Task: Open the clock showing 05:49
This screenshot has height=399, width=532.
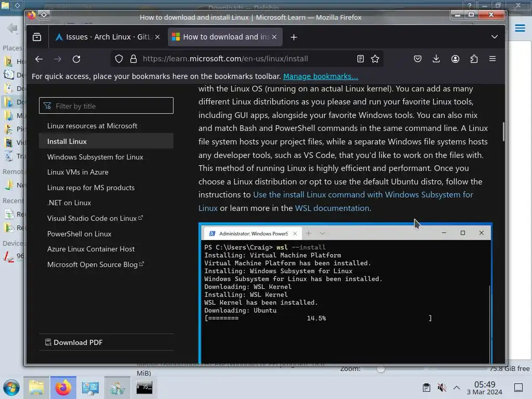Action: (x=485, y=388)
